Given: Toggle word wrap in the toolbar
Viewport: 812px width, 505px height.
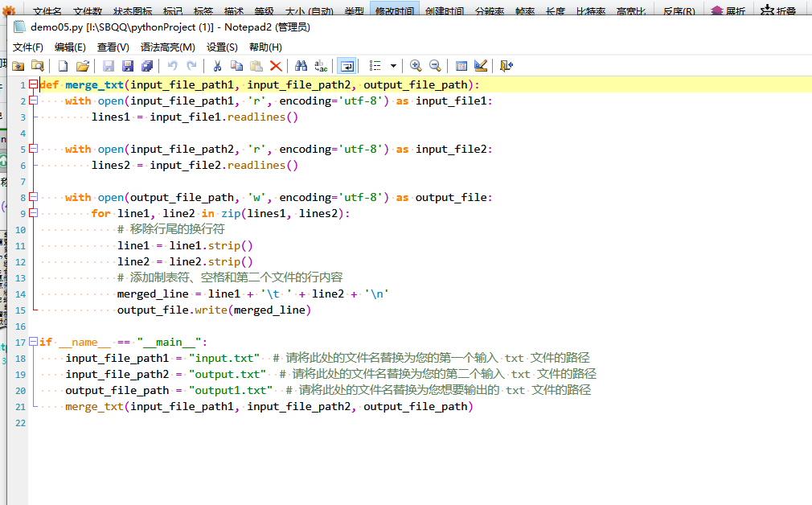Looking at the screenshot, I should point(345,65).
